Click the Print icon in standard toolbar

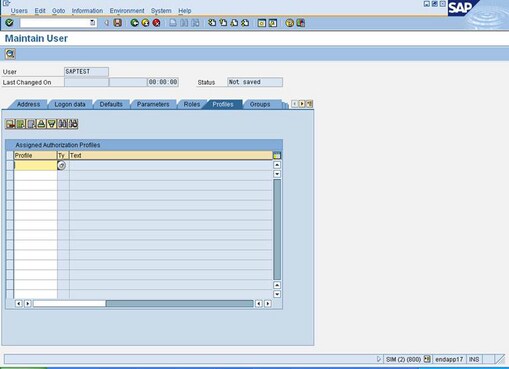coord(173,23)
